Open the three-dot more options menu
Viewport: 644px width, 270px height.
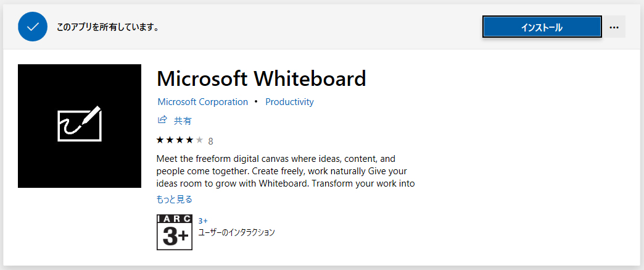(x=614, y=27)
